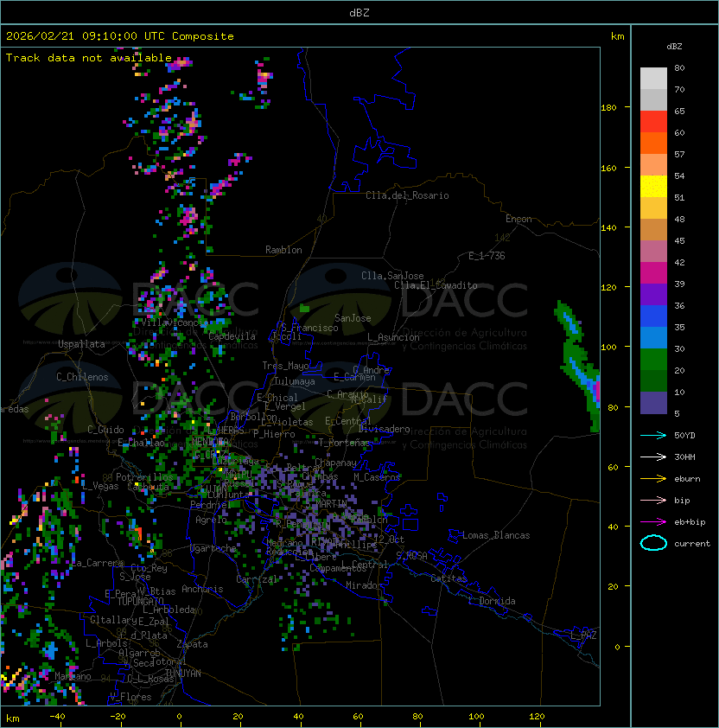Click the 'Anchoris' map label
This screenshot has height=728, width=719.
202,589
